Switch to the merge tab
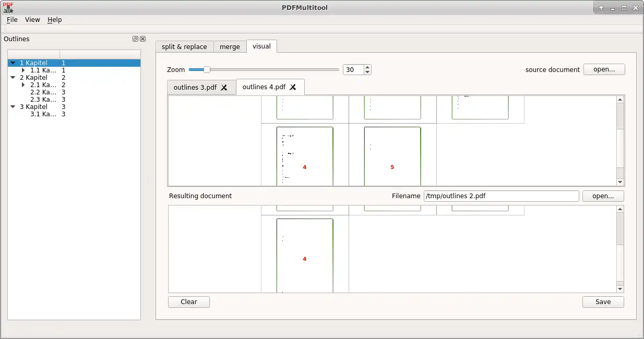 pyautogui.click(x=230, y=47)
